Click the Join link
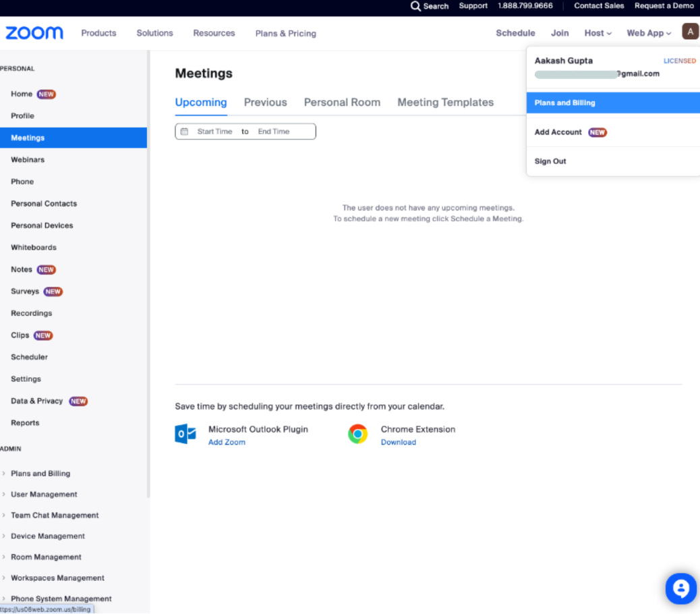The image size is (700, 614). (x=560, y=33)
